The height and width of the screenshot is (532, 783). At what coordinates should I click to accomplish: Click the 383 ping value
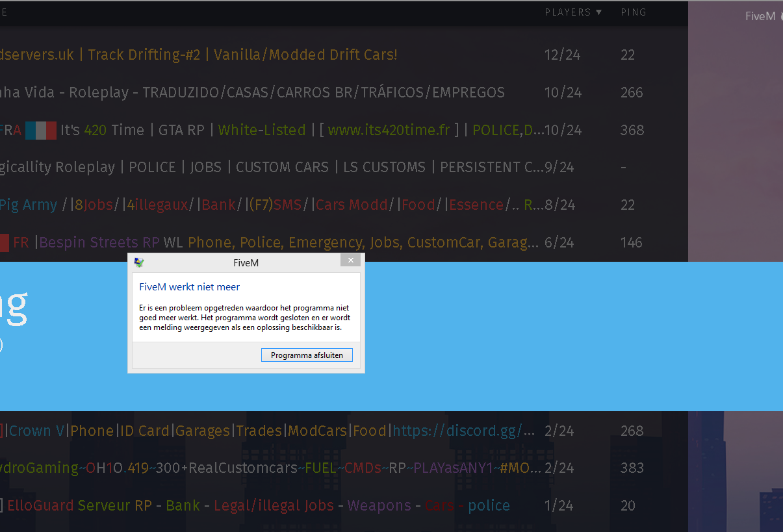[x=632, y=468]
